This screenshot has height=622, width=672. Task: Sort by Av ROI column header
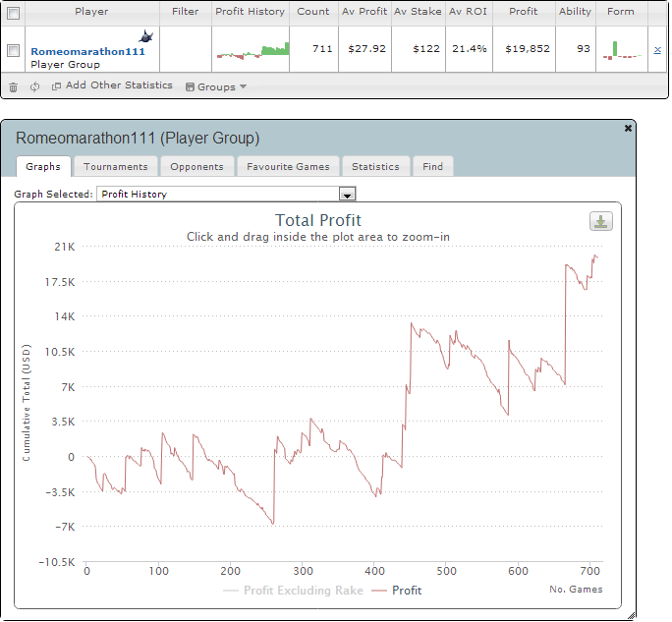point(469,12)
